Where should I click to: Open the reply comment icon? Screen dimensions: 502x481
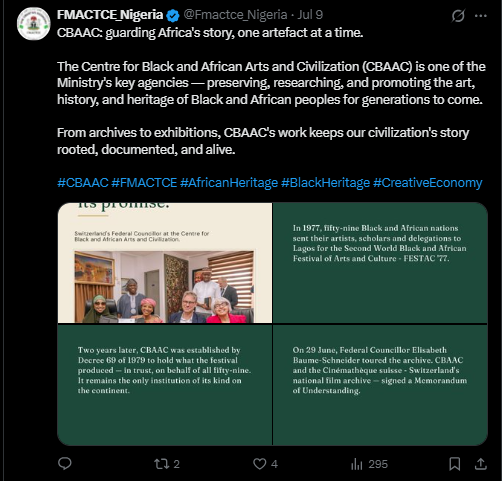click(65, 464)
